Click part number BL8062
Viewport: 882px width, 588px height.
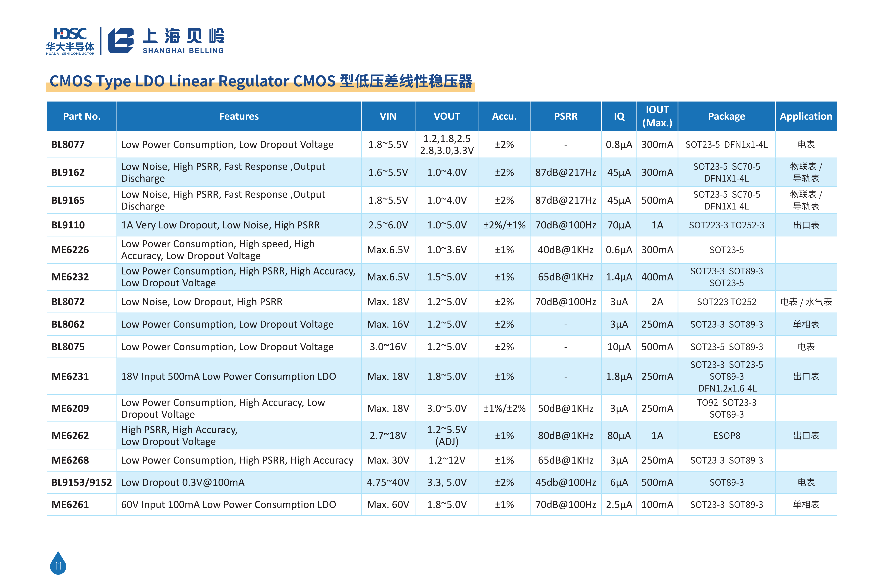coord(68,324)
